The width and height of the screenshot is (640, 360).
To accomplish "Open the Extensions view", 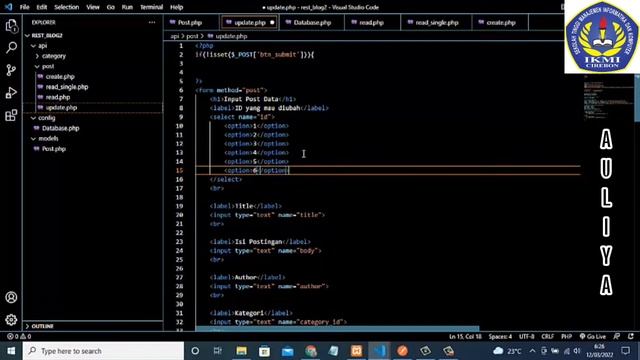I will (11, 115).
